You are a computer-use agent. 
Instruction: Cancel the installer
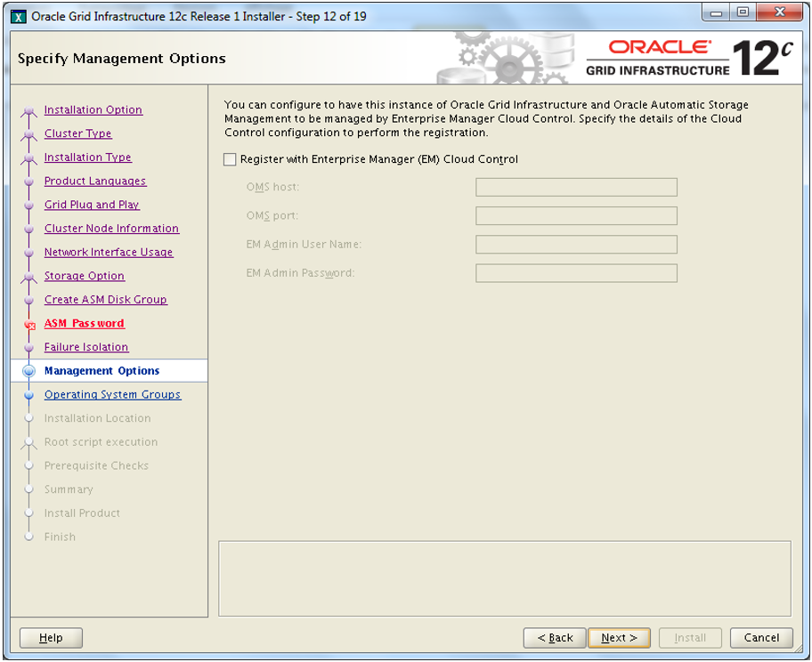click(761, 638)
